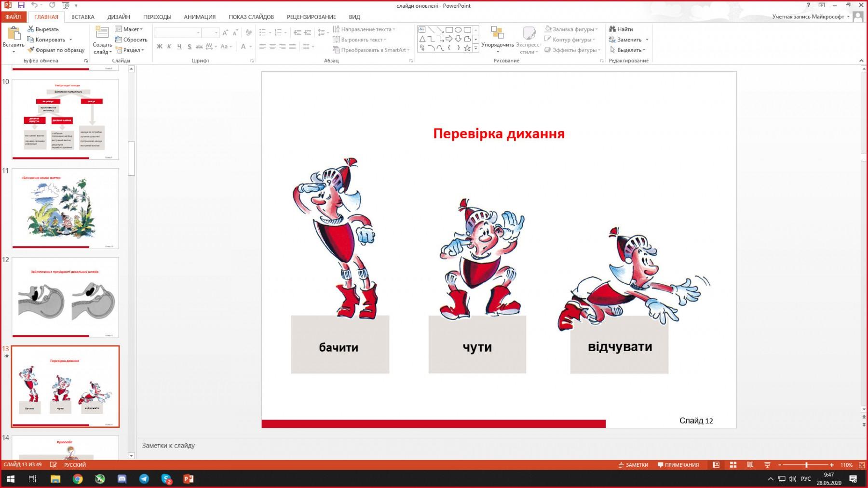Clear all text formatting
The width and height of the screenshot is (868, 488).
(x=249, y=33)
